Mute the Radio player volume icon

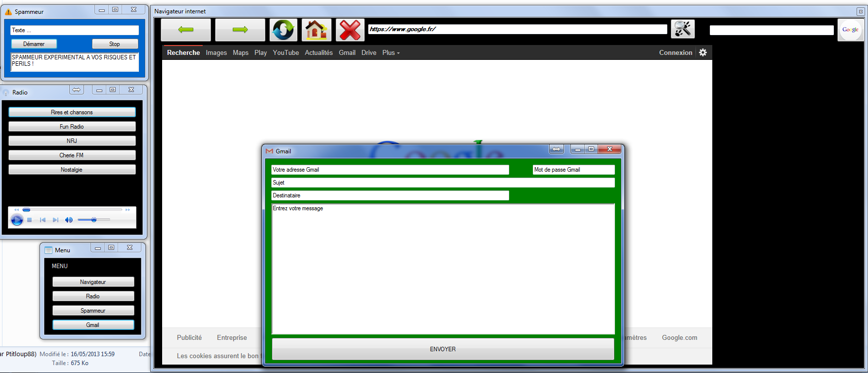click(x=69, y=220)
